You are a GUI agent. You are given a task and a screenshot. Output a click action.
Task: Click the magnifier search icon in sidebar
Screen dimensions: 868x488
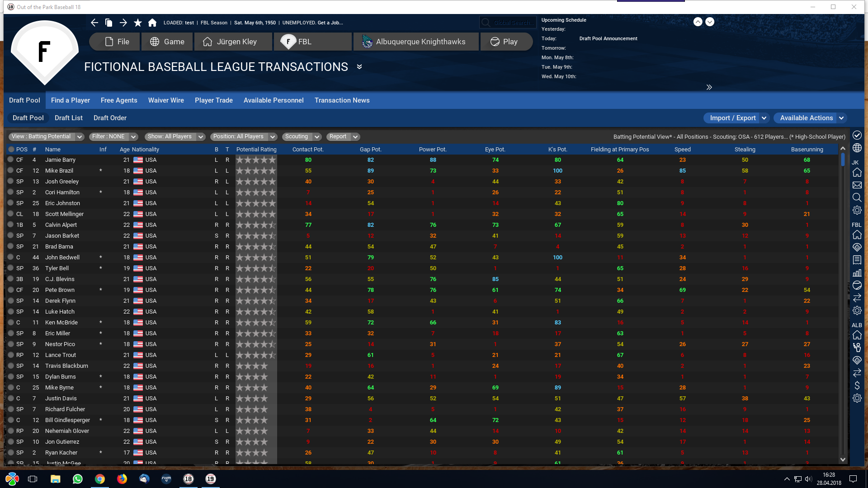click(x=857, y=197)
